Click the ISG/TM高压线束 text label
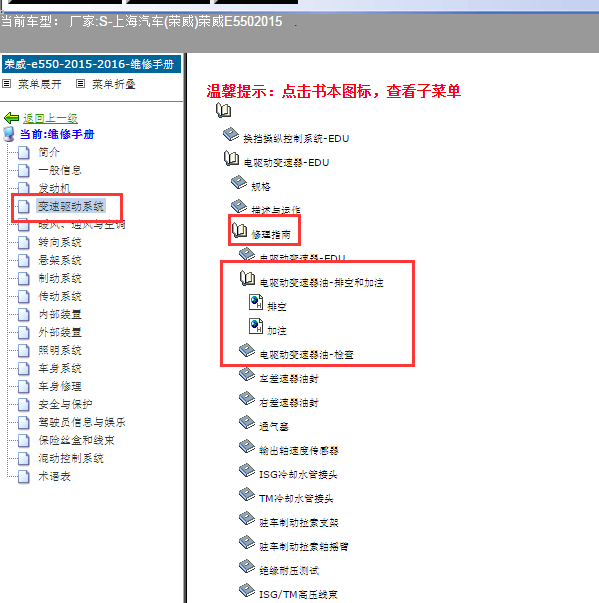The image size is (599, 603). click(x=298, y=595)
